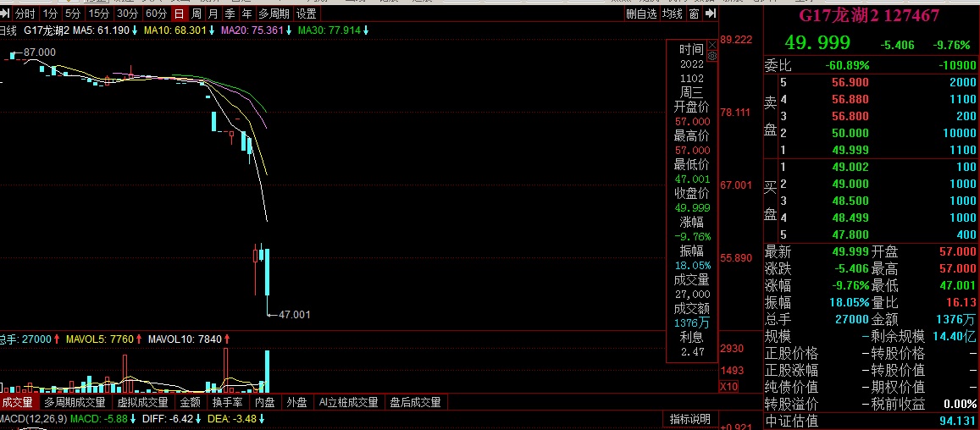Open the info panel gear settings icon
The image size is (980, 430).
(711, 56)
